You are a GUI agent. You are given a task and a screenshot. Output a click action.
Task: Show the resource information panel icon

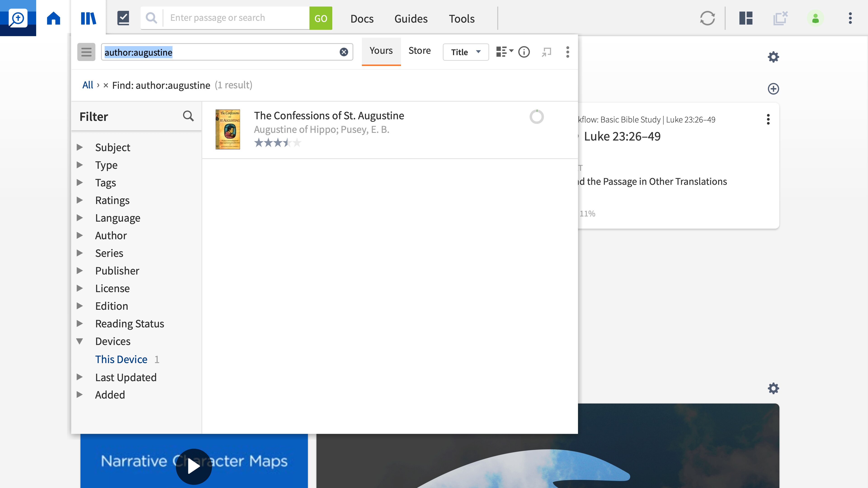coord(524,52)
